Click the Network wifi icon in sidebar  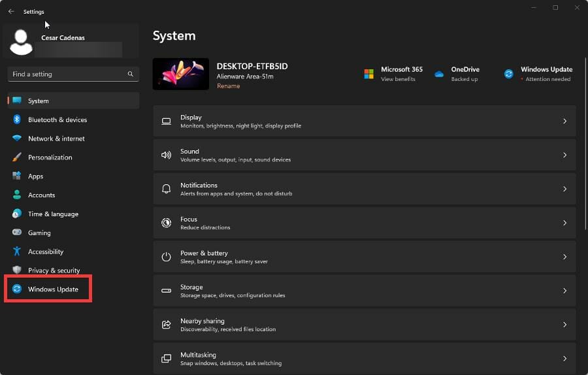[17, 138]
